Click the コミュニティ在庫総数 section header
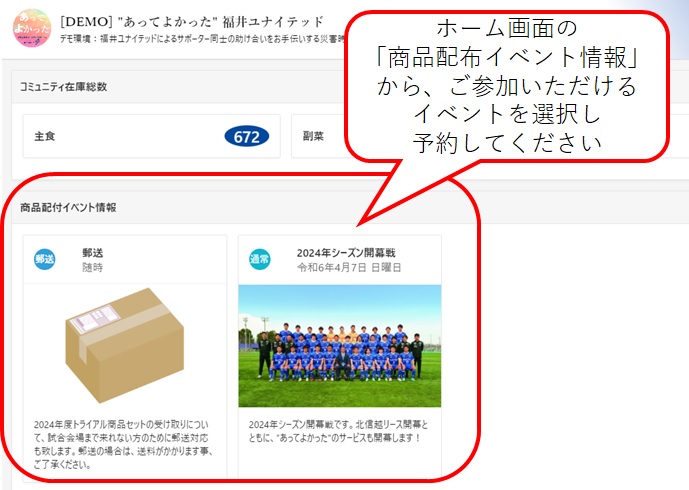 (64, 87)
